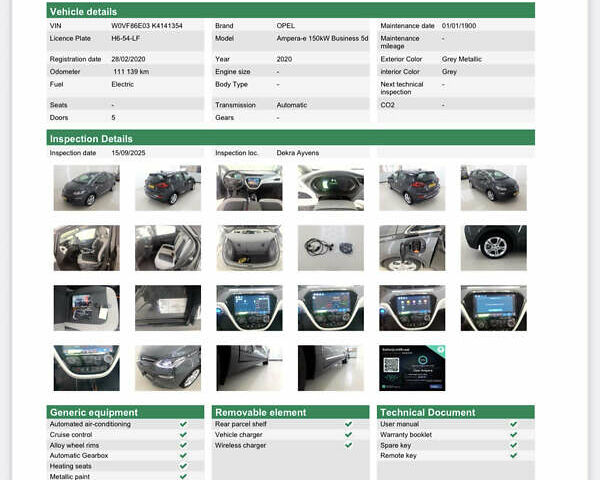
Task: Click the Vehicle charger checkmark
Action: pyautogui.click(x=348, y=434)
